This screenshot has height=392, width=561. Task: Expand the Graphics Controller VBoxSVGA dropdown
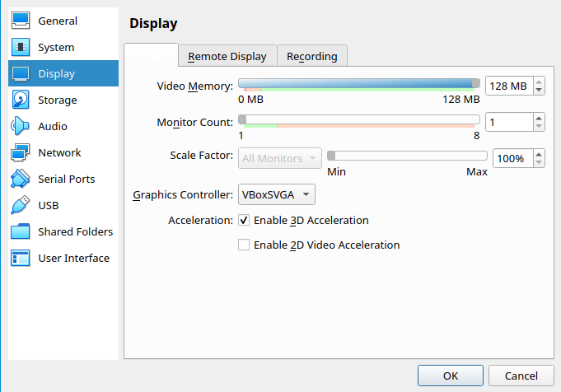(x=276, y=195)
